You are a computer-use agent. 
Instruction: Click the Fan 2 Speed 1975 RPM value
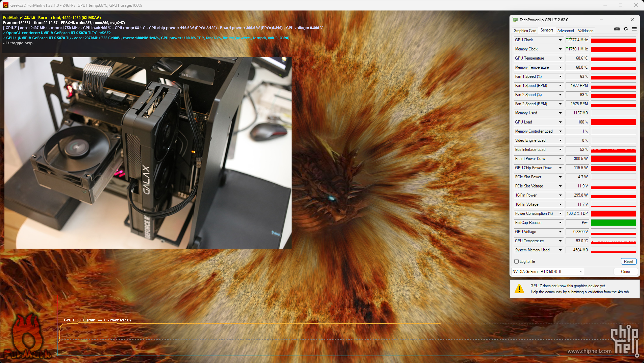577,104
